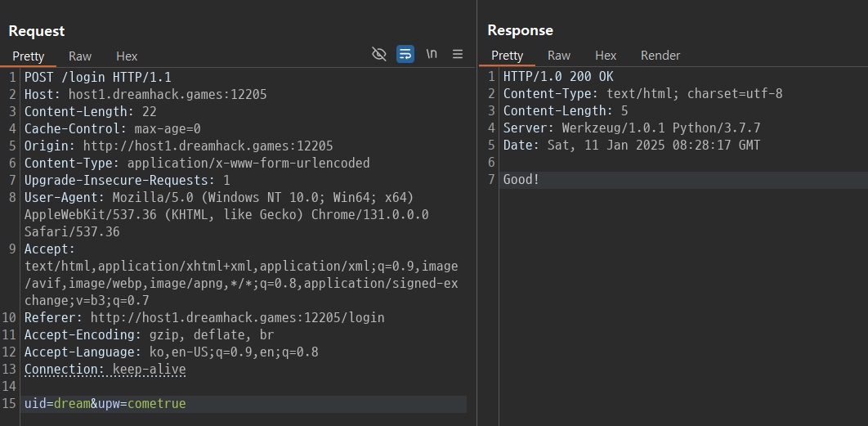Switch Request view to Hex tab
This screenshot has height=426, width=868.
(x=127, y=56)
